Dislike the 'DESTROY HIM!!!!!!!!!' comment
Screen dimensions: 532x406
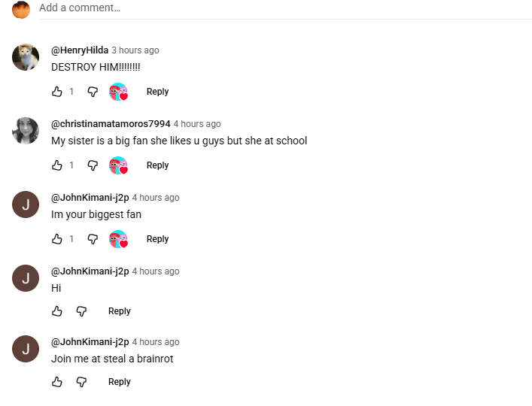pos(93,92)
